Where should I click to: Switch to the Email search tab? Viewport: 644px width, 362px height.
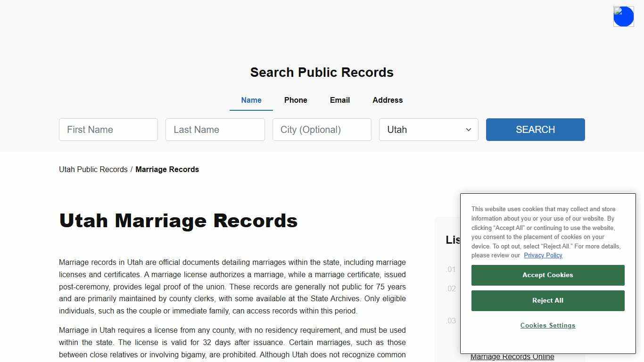339,100
